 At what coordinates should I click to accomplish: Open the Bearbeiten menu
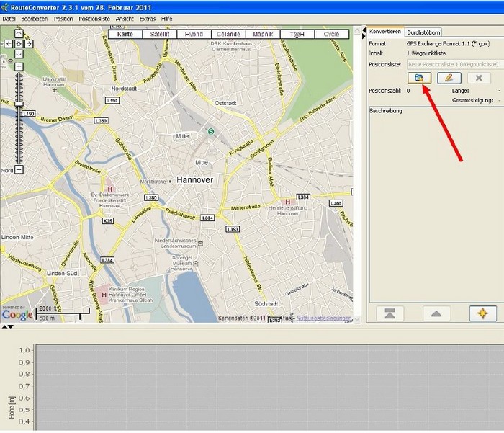(x=35, y=19)
